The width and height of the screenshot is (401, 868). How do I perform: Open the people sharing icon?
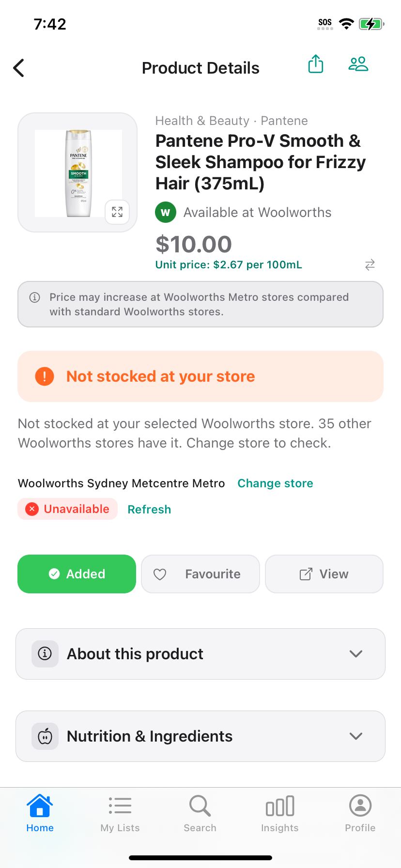pyautogui.click(x=358, y=64)
